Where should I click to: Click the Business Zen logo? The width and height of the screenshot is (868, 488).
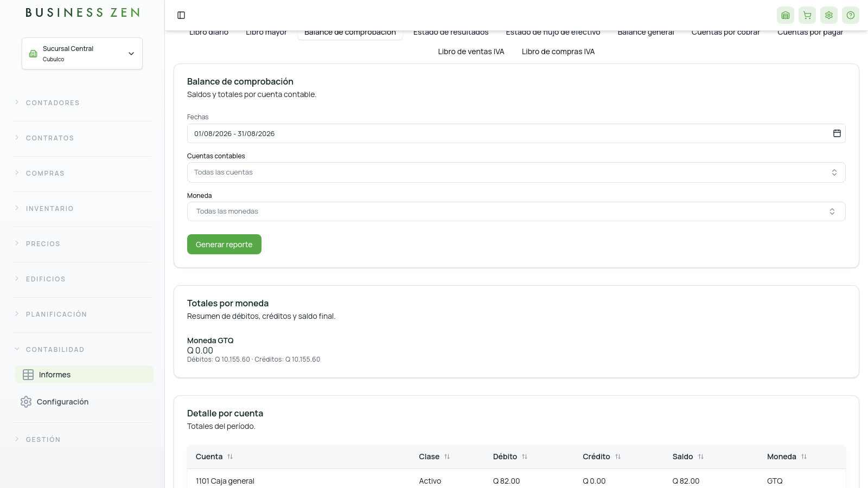(x=82, y=12)
